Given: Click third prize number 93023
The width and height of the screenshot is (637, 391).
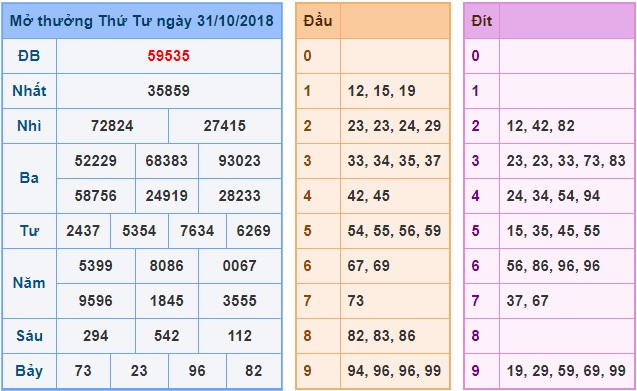Looking at the screenshot, I should coord(240,161).
